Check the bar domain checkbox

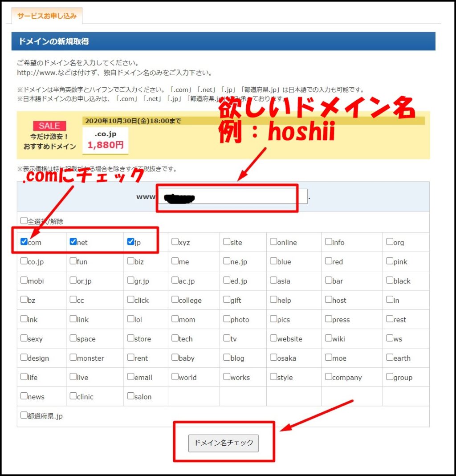329,280
